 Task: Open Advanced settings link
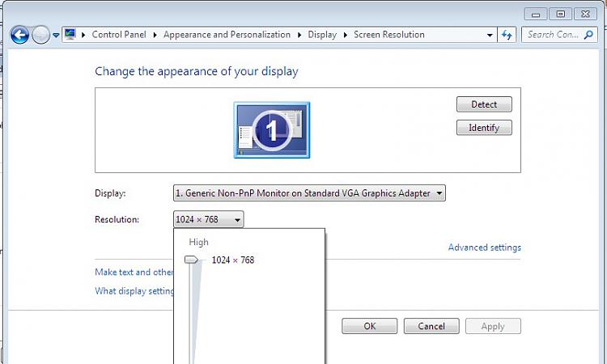click(x=484, y=248)
